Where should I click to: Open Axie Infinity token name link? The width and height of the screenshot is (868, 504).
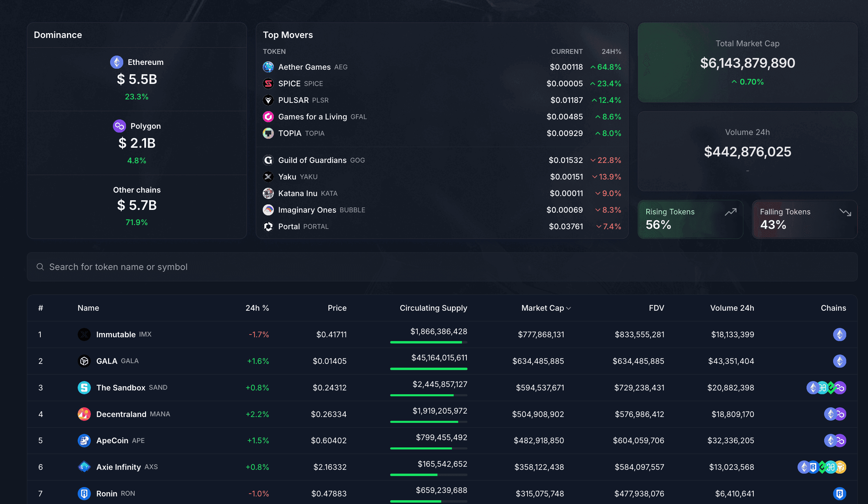coord(118,467)
